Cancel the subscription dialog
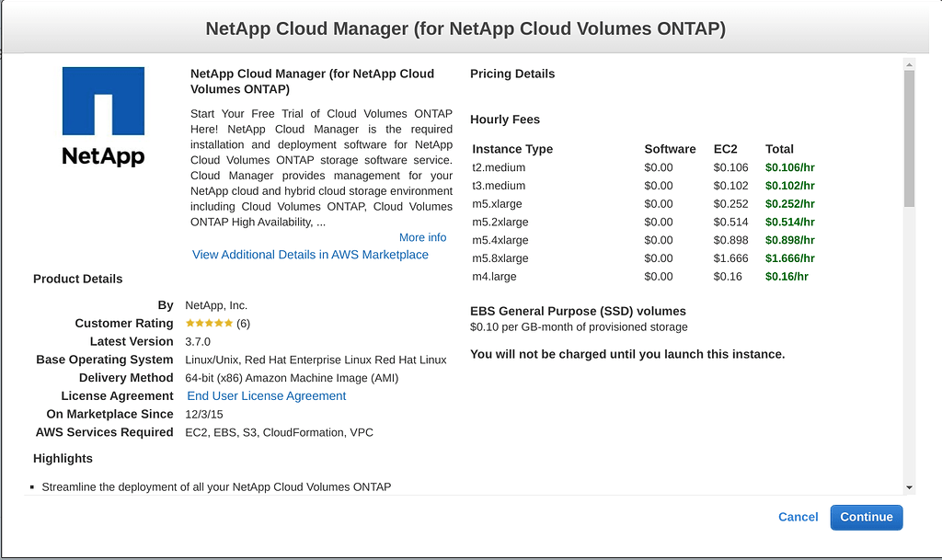Screen dimensions: 942x560 (x=797, y=517)
